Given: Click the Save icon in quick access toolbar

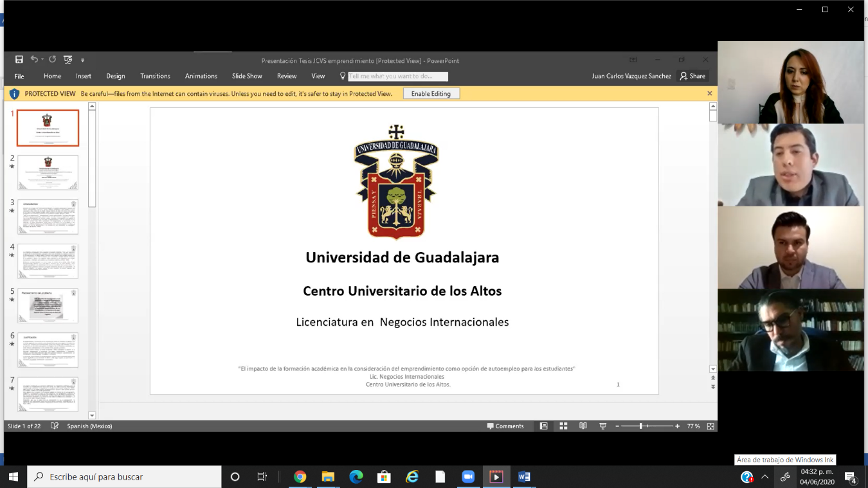Looking at the screenshot, I should coord(19,60).
